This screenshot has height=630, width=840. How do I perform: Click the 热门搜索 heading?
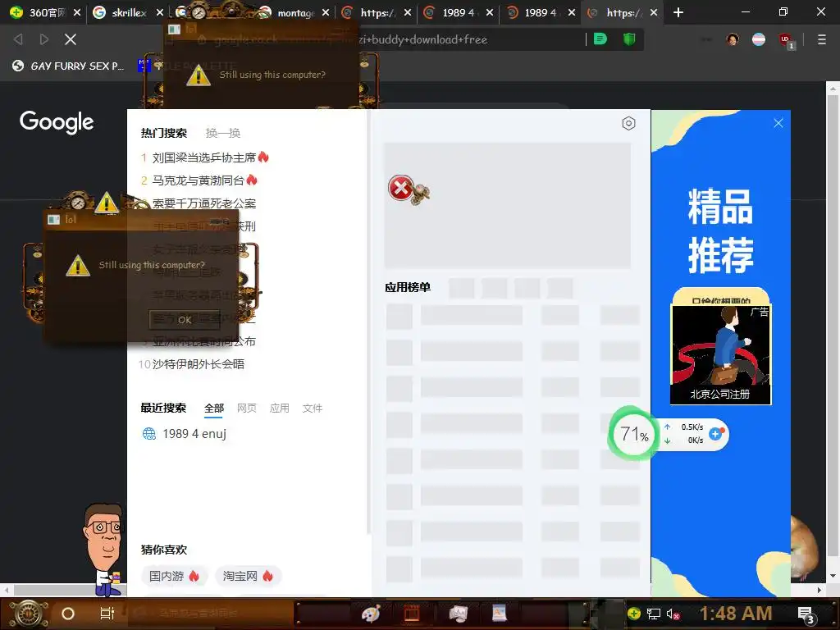pyautogui.click(x=164, y=133)
